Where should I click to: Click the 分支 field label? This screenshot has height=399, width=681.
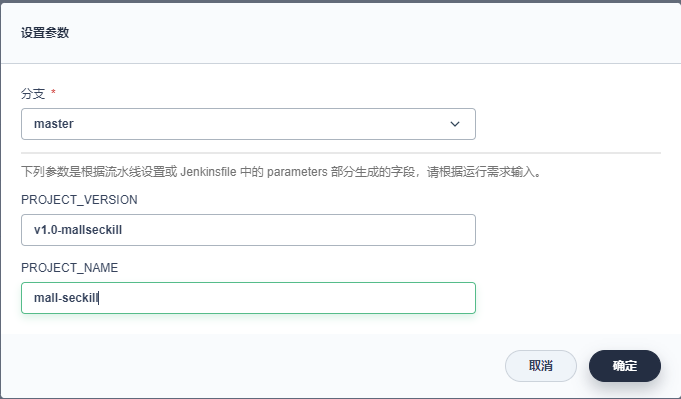tap(33, 93)
